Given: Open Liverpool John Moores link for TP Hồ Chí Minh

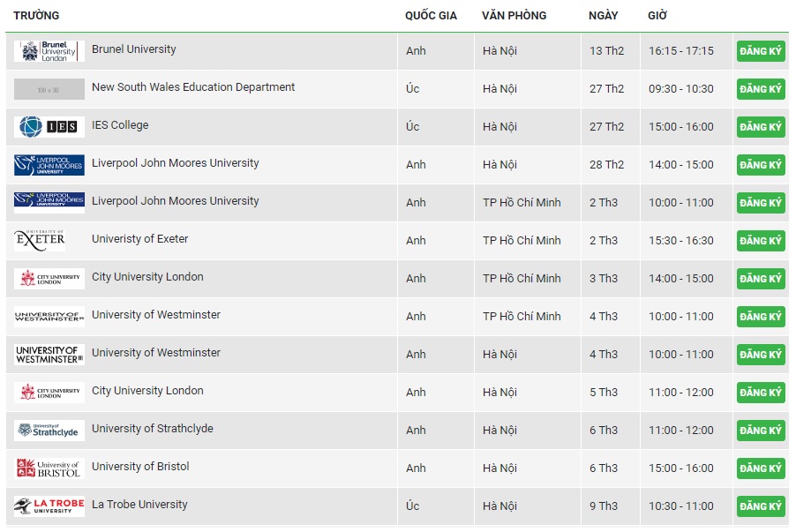Looking at the screenshot, I should click(175, 201).
